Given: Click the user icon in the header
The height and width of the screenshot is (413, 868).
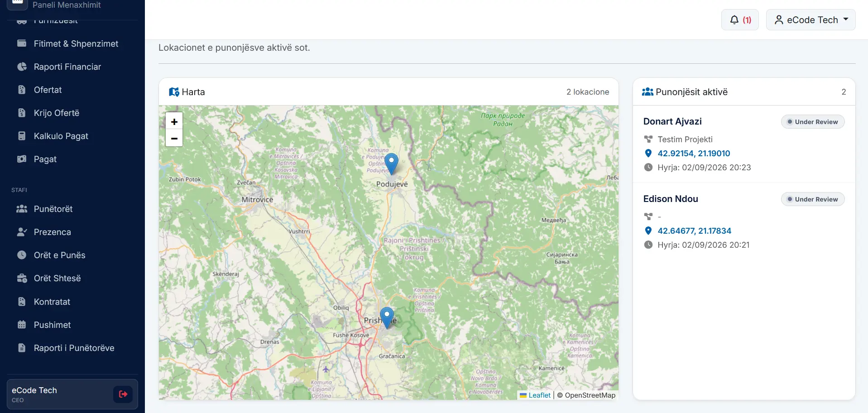Looking at the screenshot, I should pos(779,20).
